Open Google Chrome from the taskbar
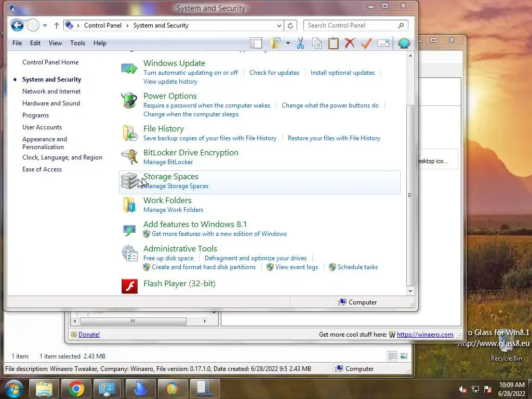 pyautogui.click(x=76, y=389)
